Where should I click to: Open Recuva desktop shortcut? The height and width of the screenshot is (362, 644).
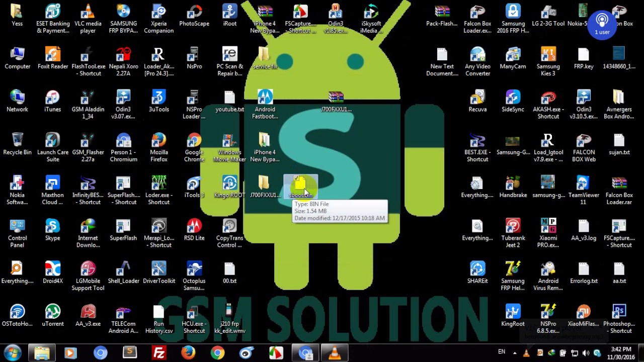pyautogui.click(x=477, y=101)
